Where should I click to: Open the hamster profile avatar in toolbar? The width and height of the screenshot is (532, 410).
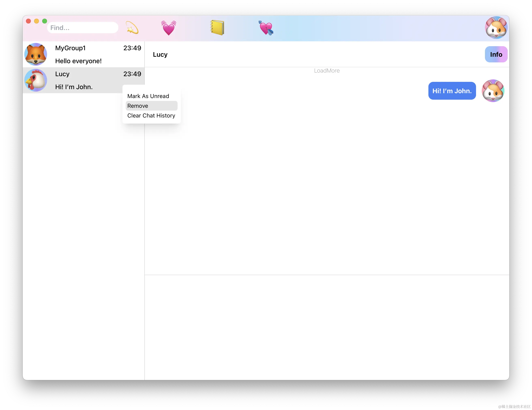coord(496,28)
